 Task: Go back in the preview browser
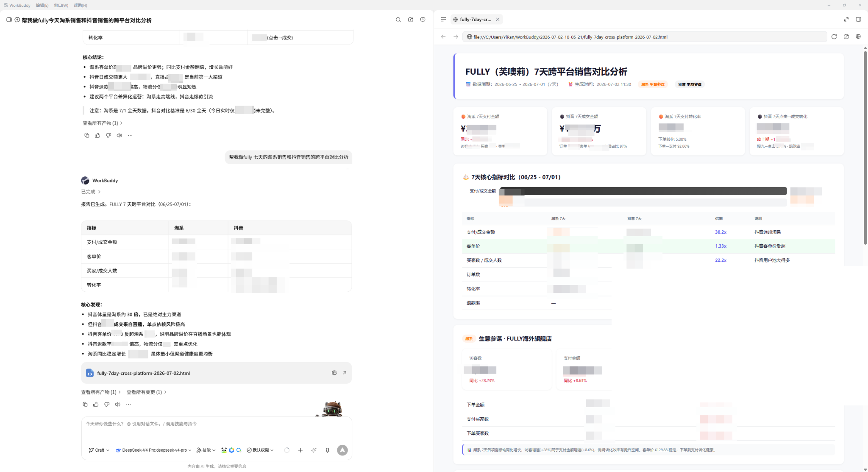(443, 37)
